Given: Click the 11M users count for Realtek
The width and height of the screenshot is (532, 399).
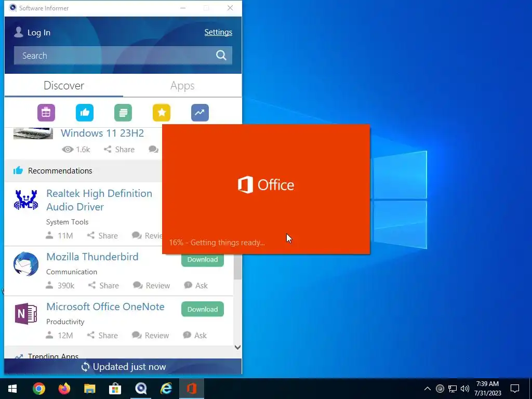Looking at the screenshot, I should point(59,235).
